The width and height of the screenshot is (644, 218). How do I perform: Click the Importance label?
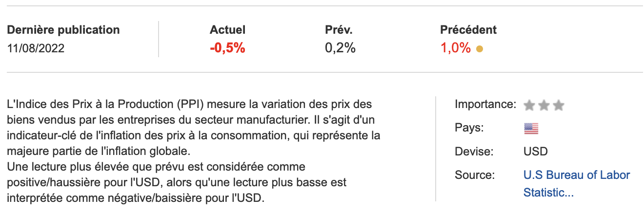tap(485, 104)
